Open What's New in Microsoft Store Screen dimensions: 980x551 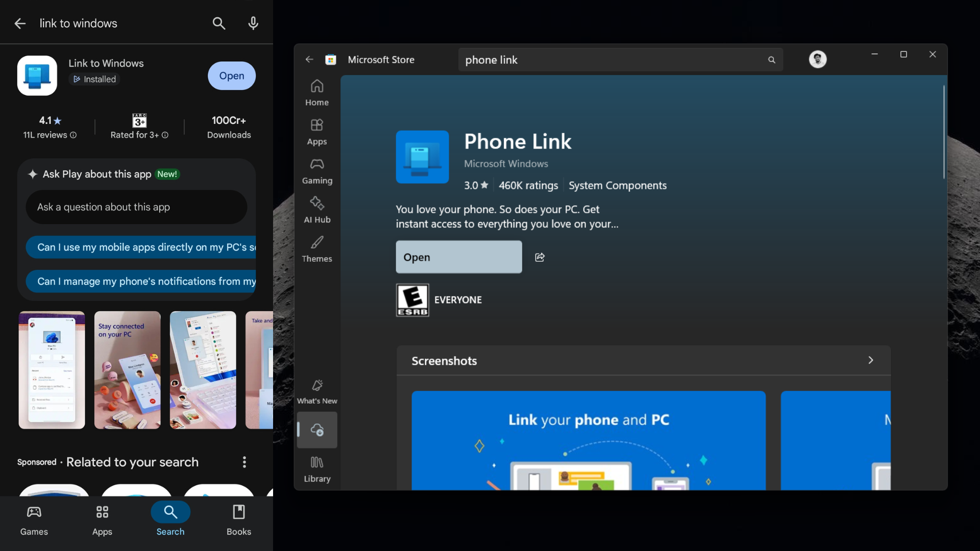point(316,391)
